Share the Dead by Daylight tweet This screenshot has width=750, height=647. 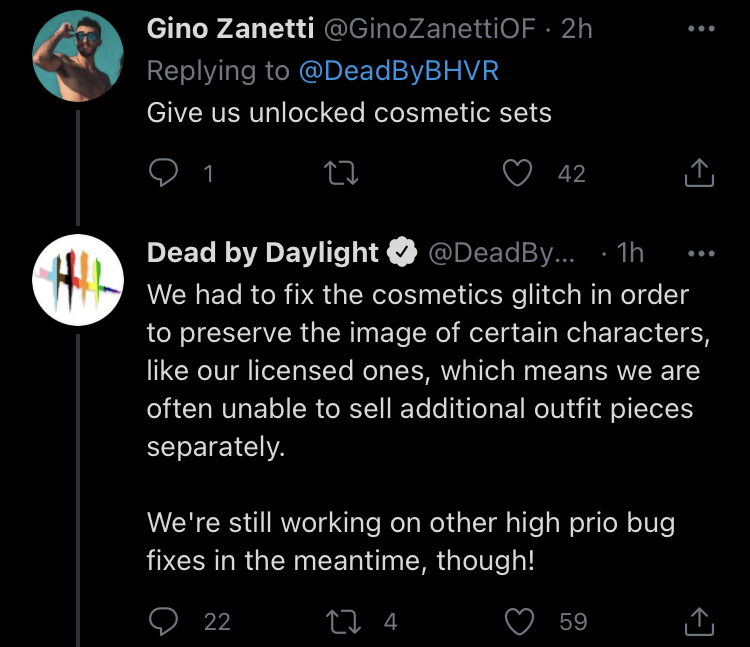(x=699, y=621)
